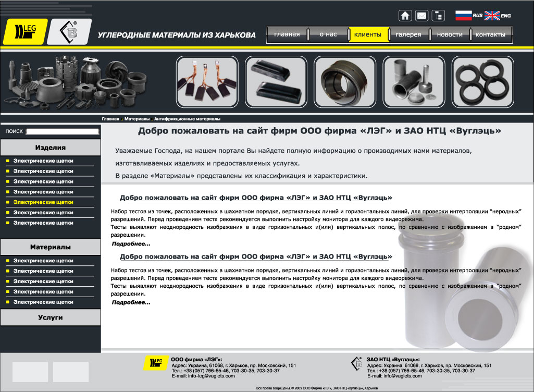Click «Подробнее...» under the first article
The image size is (534, 392).
pos(131,244)
